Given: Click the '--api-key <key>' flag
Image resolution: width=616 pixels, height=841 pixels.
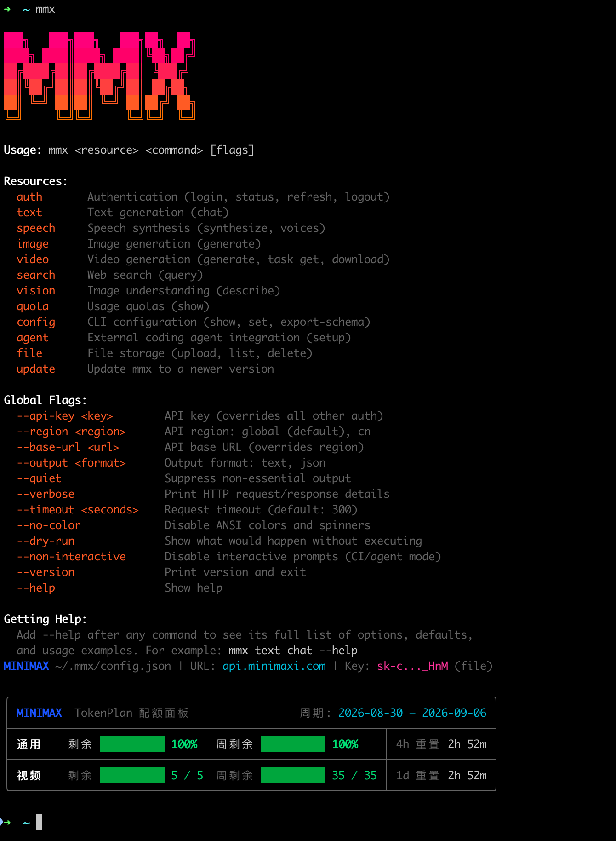Looking at the screenshot, I should 65,416.
